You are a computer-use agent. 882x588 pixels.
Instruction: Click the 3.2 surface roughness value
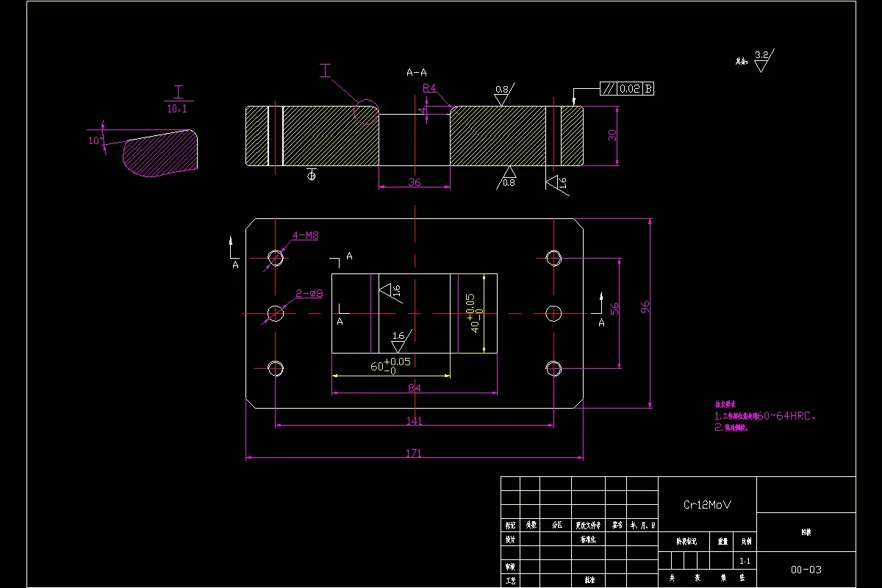tap(761, 54)
